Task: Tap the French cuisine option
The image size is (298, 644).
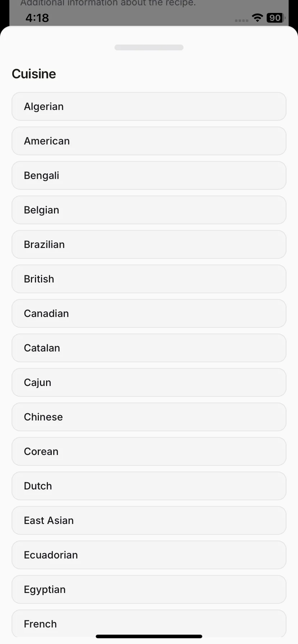Action: 149,624
